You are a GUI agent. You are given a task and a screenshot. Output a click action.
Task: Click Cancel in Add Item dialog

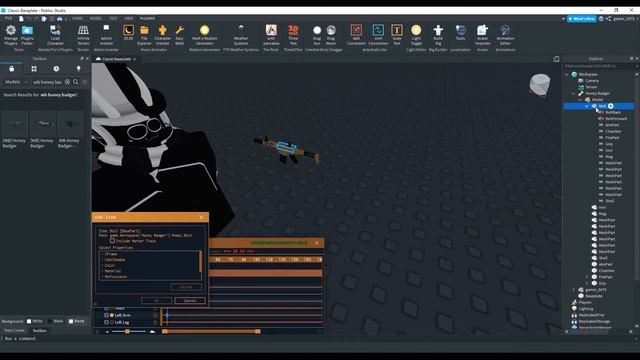pos(189,300)
